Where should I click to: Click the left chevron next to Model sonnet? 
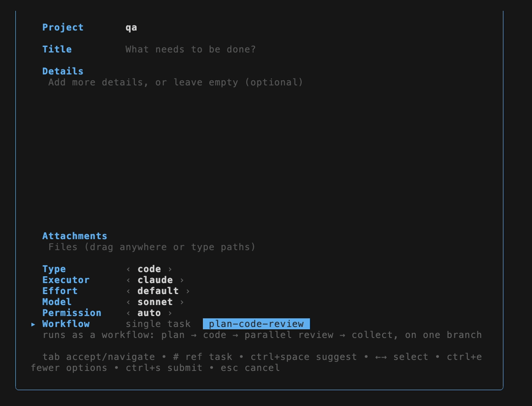[128, 302]
